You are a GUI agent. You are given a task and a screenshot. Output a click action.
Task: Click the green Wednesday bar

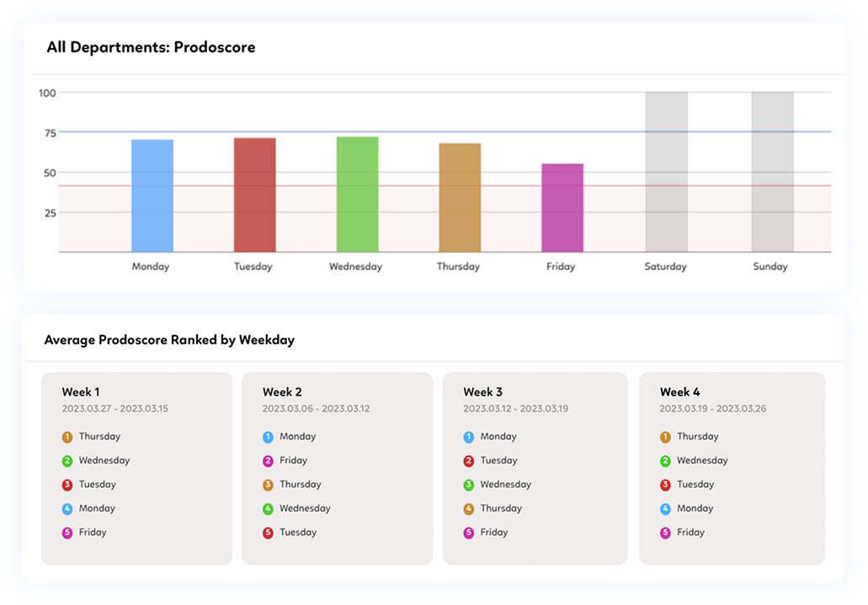click(x=357, y=194)
